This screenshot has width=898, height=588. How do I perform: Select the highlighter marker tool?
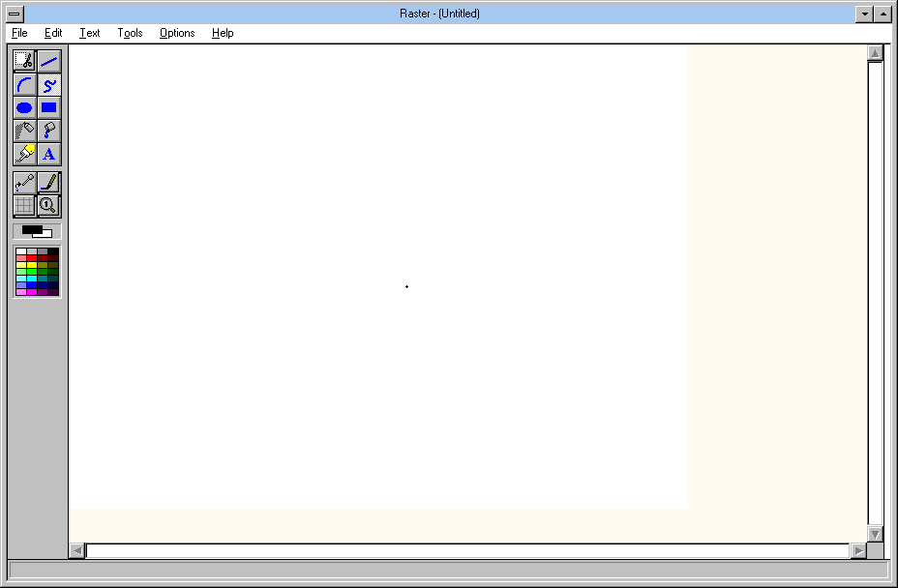(24, 154)
